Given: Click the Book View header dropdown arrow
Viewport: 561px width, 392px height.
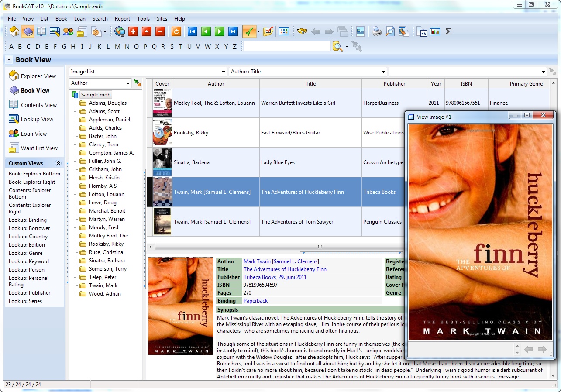Looking at the screenshot, I should pos(9,60).
